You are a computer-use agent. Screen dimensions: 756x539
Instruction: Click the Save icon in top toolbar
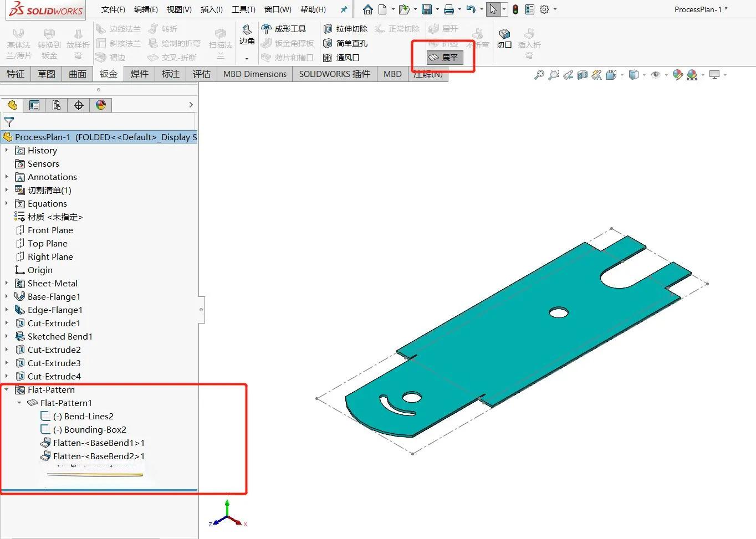click(x=426, y=9)
